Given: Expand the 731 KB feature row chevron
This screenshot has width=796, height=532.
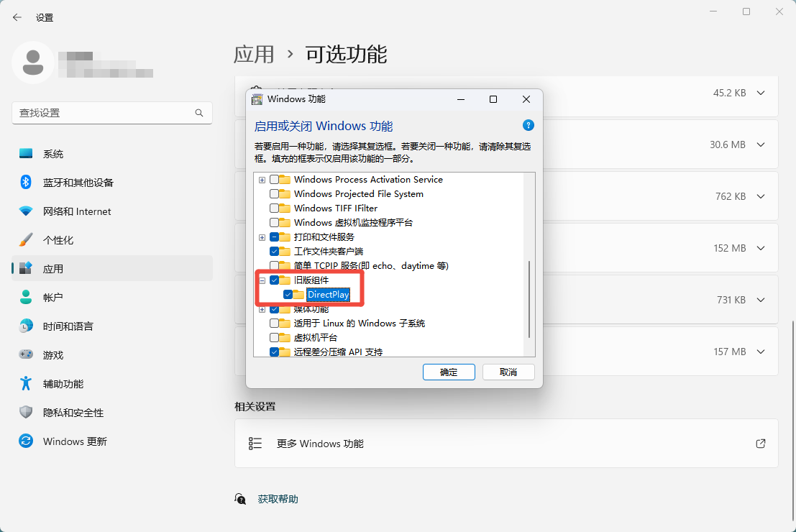Looking at the screenshot, I should pos(761,300).
